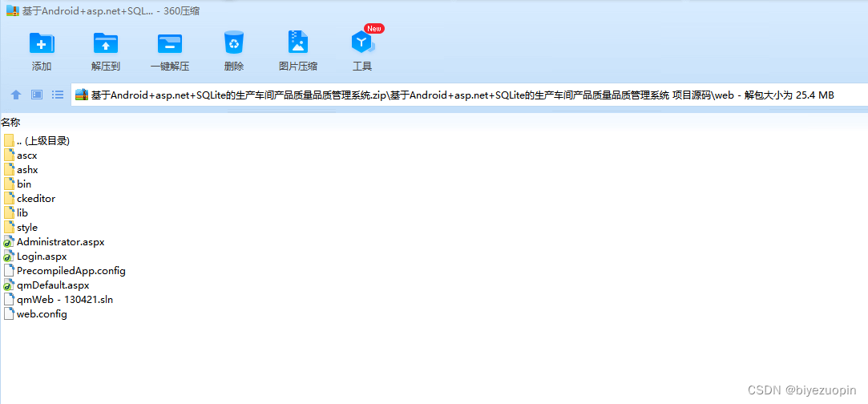Select the 'ascx' folder name
Screen dimensions: 868x404
[x=27, y=156]
